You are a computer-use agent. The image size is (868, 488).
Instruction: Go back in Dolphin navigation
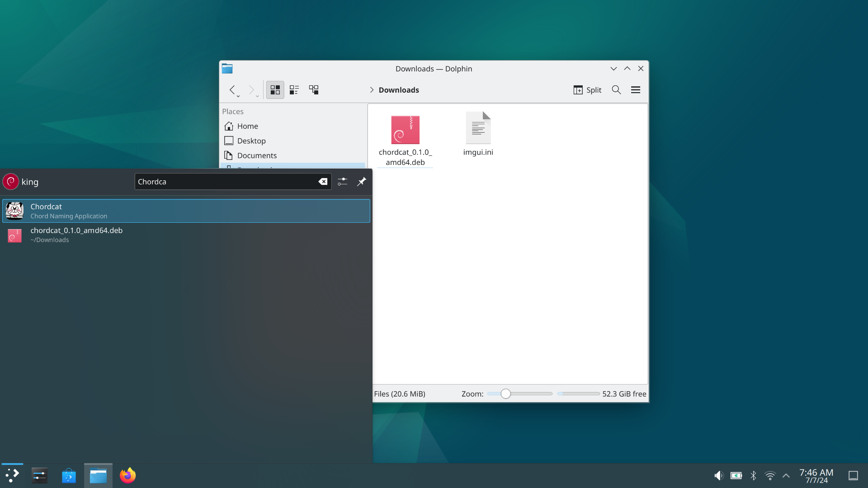point(232,90)
